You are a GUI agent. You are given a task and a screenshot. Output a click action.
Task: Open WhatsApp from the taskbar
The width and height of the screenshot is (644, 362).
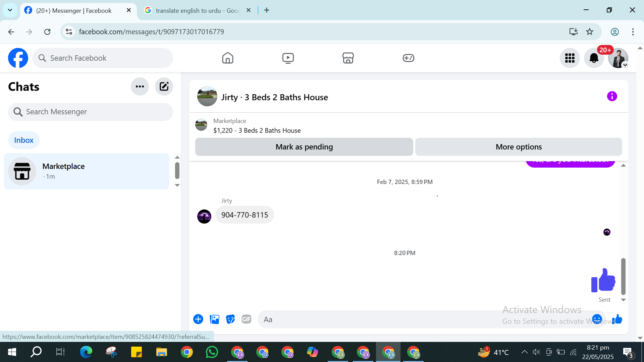212,352
